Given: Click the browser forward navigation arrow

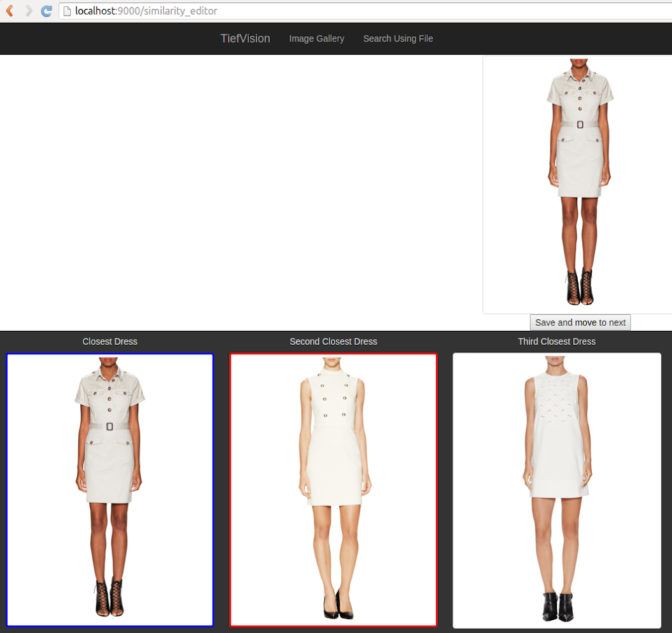Looking at the screenshot, I should pyautogui.click(x=27, y=10).
